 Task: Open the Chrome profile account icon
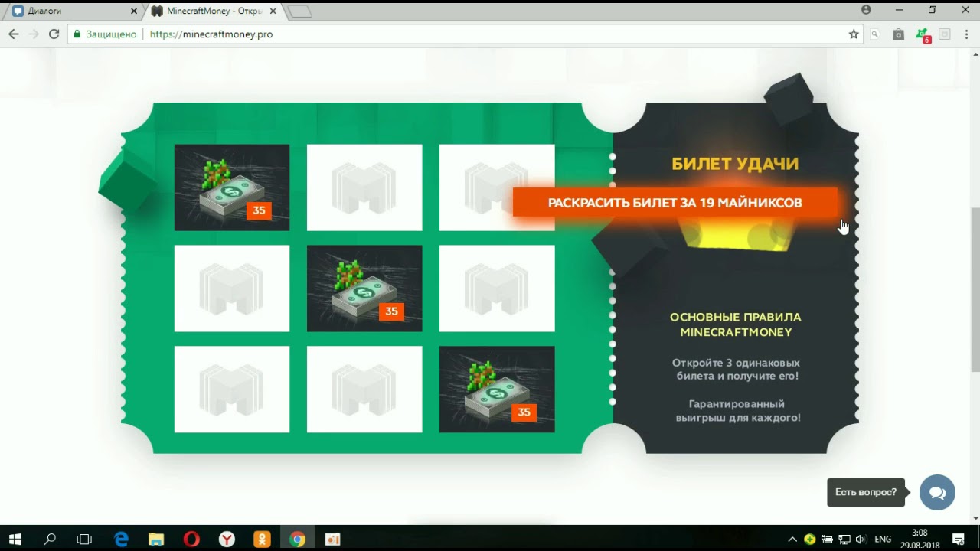[x=866, y=10]
